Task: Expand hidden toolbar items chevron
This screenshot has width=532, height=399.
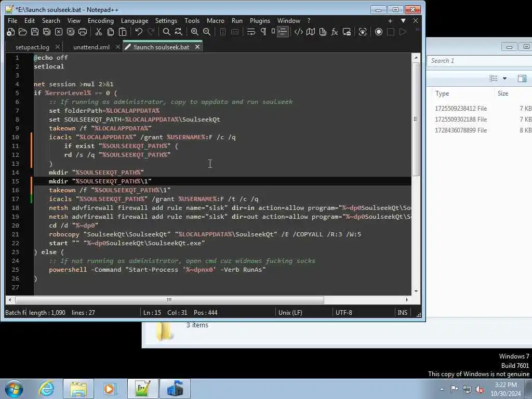Action: click(x=417, y=30)
